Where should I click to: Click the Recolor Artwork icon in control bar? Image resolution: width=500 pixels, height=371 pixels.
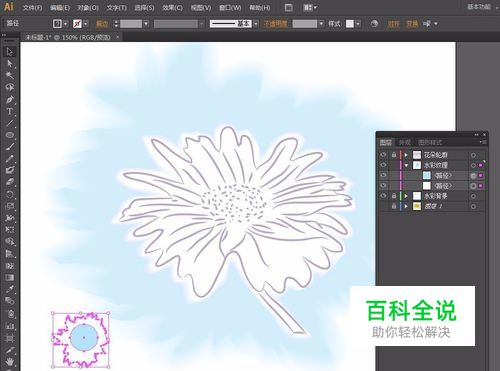(x=374, y=24)
